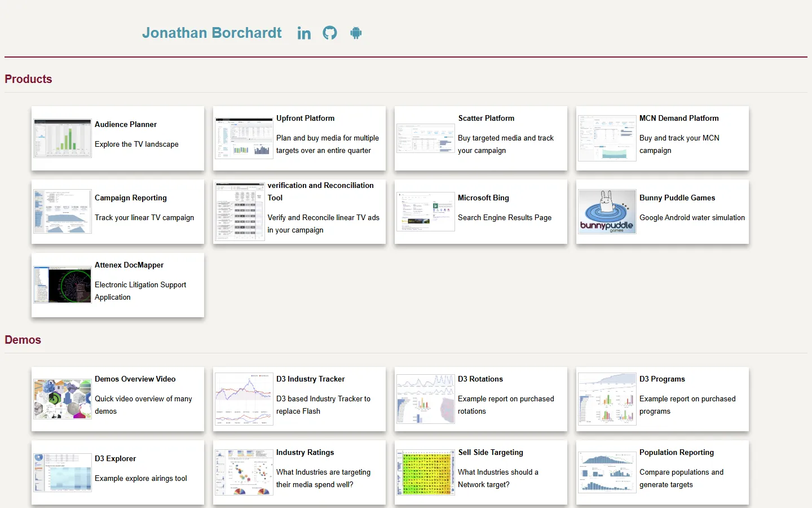Click the bunnypuddle games logo image
The width and height of the screenshot is (812, 508).
point(607,212)
